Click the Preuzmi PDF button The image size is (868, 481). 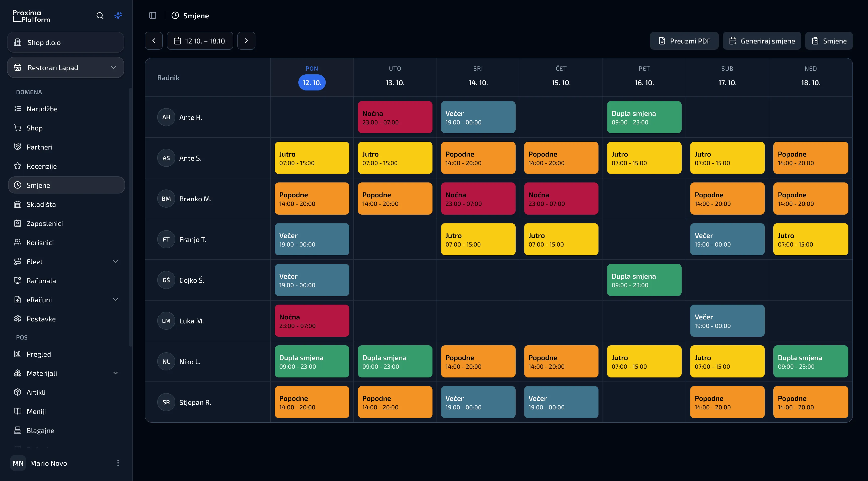tap(684, 41)
